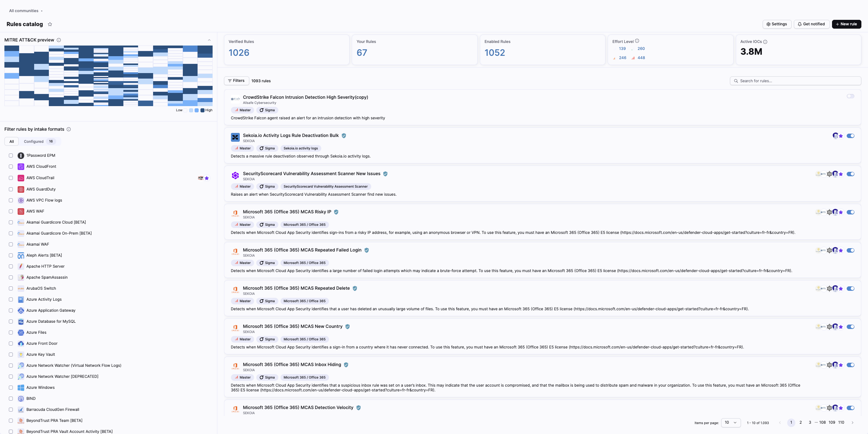Click the 1Password EPM logo icon

21,156
